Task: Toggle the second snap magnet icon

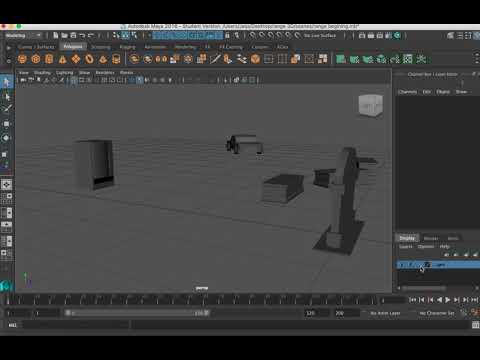Action: tap(262, 35)
